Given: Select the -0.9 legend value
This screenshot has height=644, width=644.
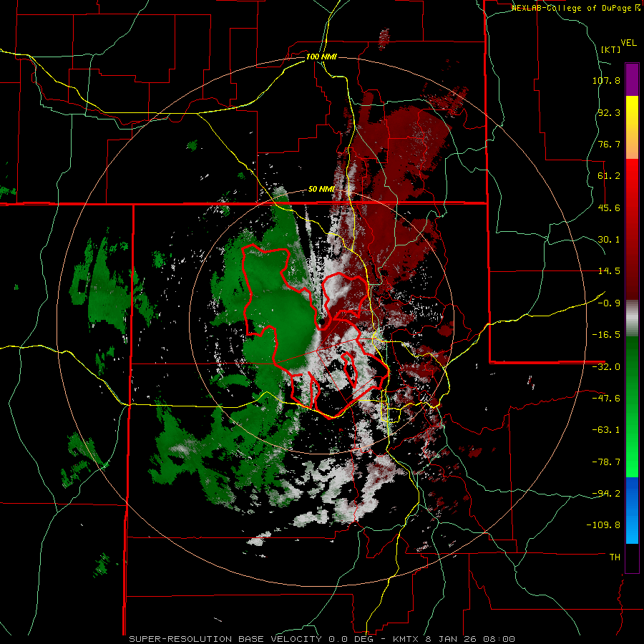Looking at the screenshot, I should pos(609,303).
